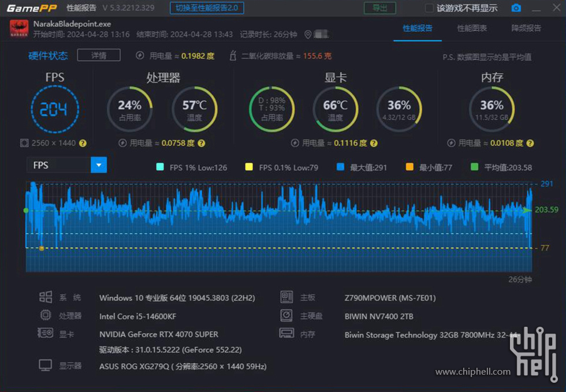This screenshot has width=566, height=392.
Task: Click the orange 最小值 legend swatch
Action: click(409, 167)
